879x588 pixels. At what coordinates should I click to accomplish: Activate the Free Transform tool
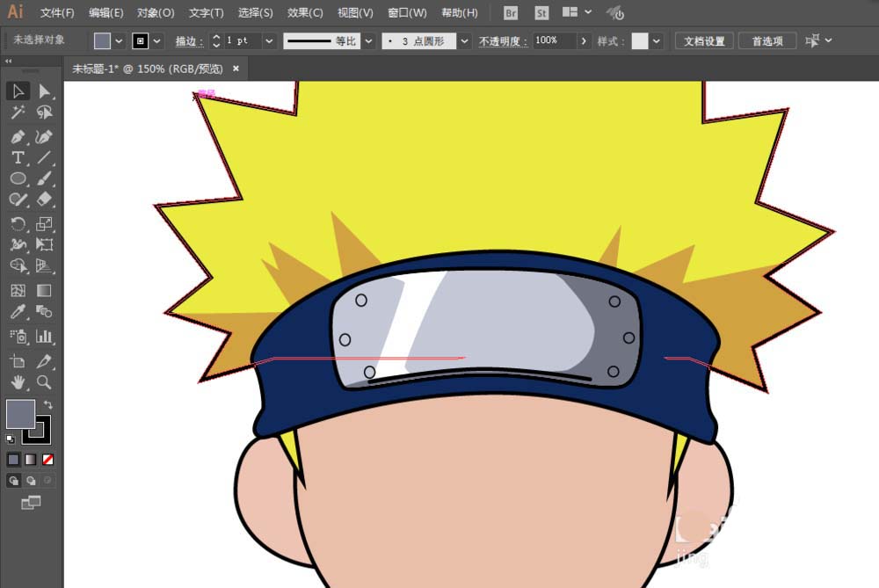coord(44,244)
